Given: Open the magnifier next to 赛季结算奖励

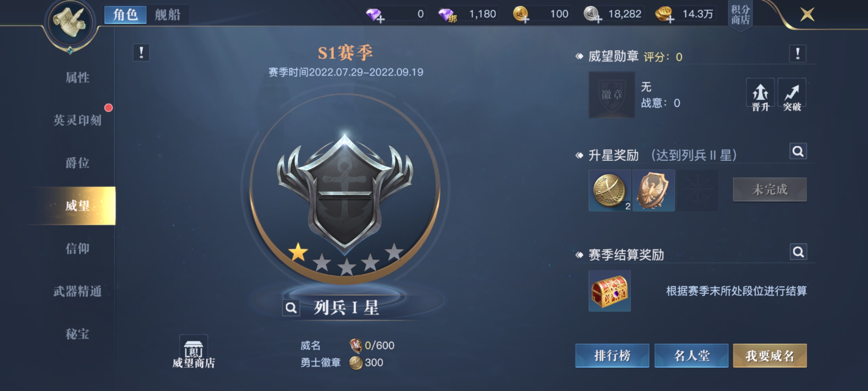Looking at the screenshot, I should [x=798, y=252].
